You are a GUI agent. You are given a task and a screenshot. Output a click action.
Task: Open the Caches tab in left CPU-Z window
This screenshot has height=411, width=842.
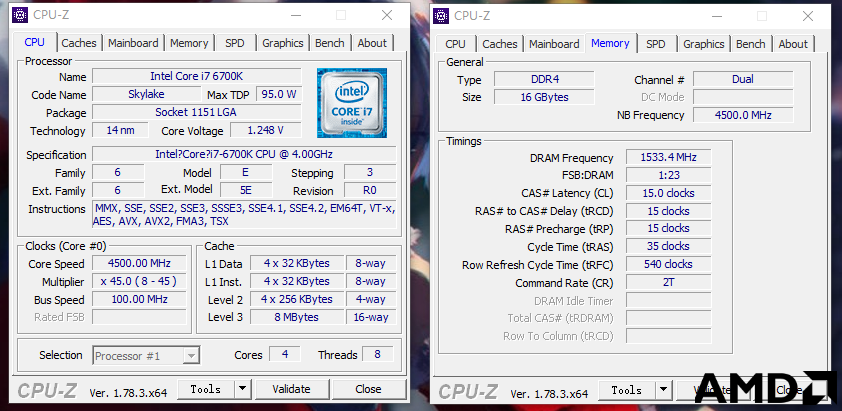(78, 43)
